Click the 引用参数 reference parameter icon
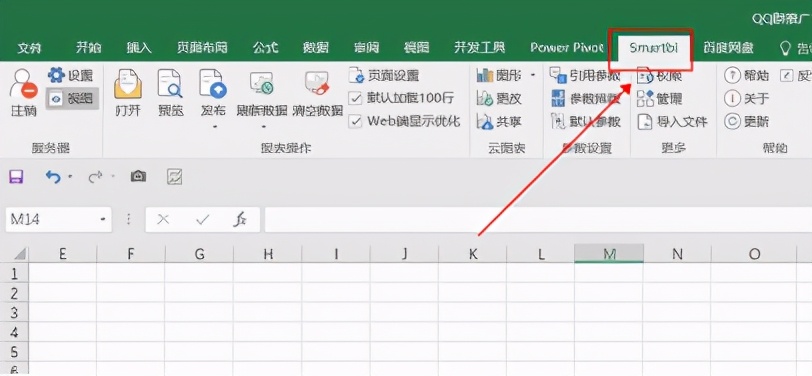Image resolution: width=812 pixels, height=376 pixels. point(558,76)
